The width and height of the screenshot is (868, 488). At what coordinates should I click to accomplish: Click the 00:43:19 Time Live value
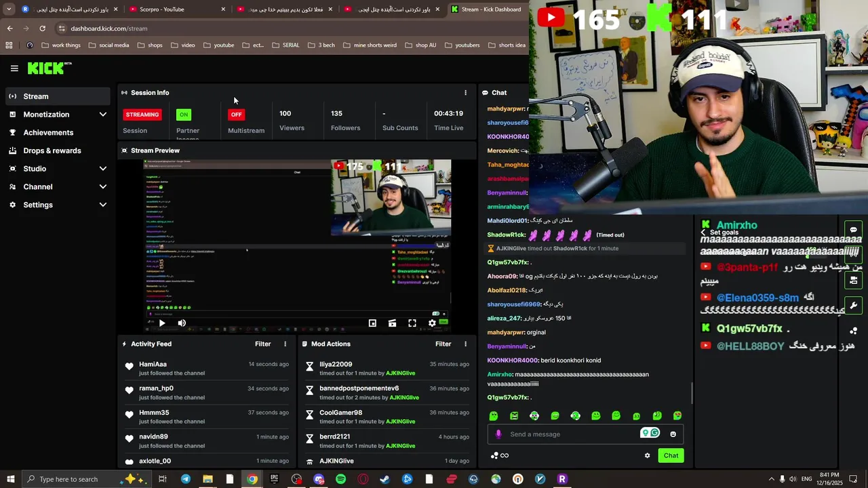pyautogui.click(x=448, y=114)
